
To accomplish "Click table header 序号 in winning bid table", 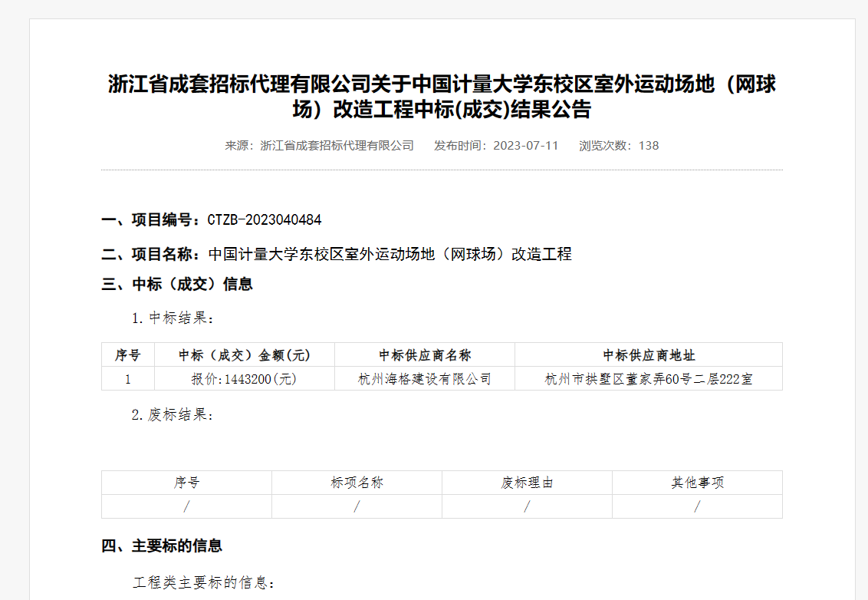I will [x=128, y=355].
